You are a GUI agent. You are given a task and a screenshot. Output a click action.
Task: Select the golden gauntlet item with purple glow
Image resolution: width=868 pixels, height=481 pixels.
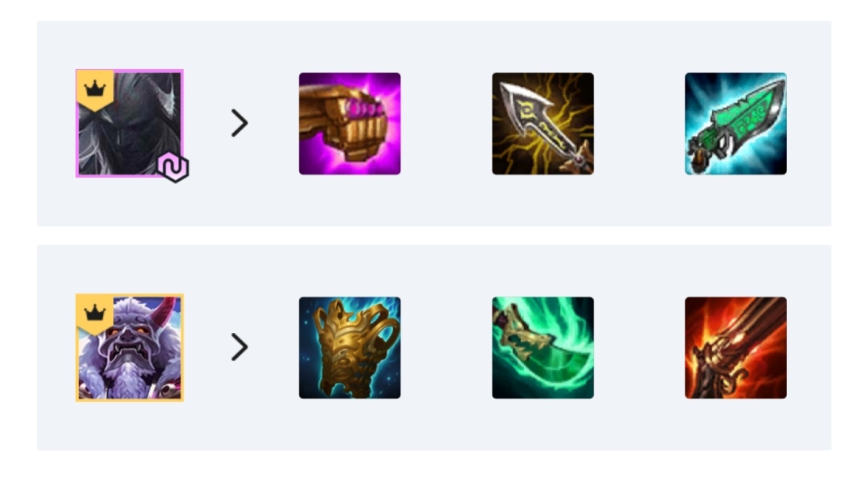tap(350, 124)
